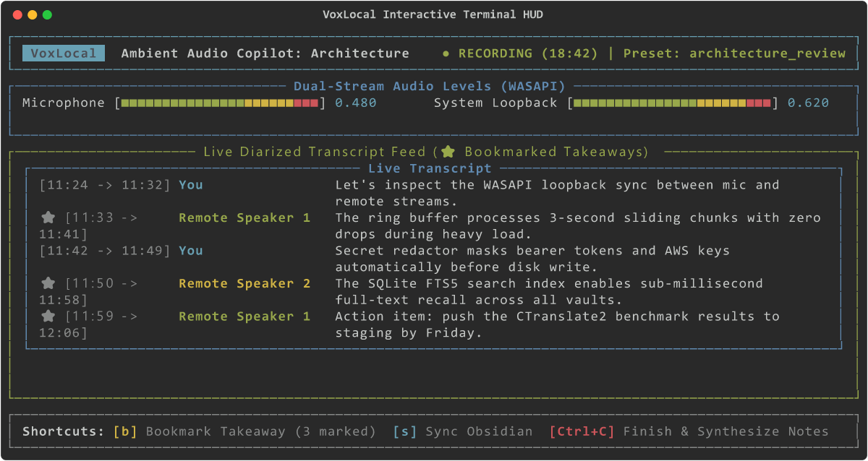This screenshot has height=461, width=868.
Task: Click the transcript line about WASAPI loopback sync
Action: point(558,193)
